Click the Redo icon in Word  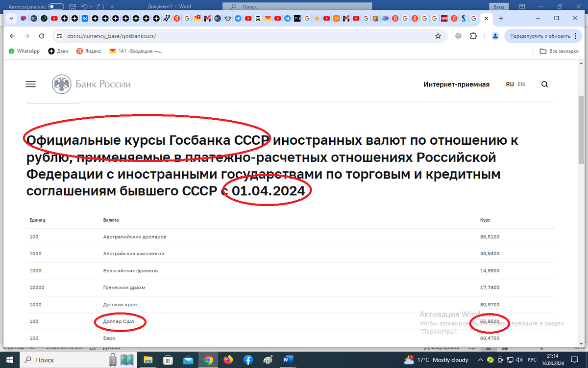(99, 7)
